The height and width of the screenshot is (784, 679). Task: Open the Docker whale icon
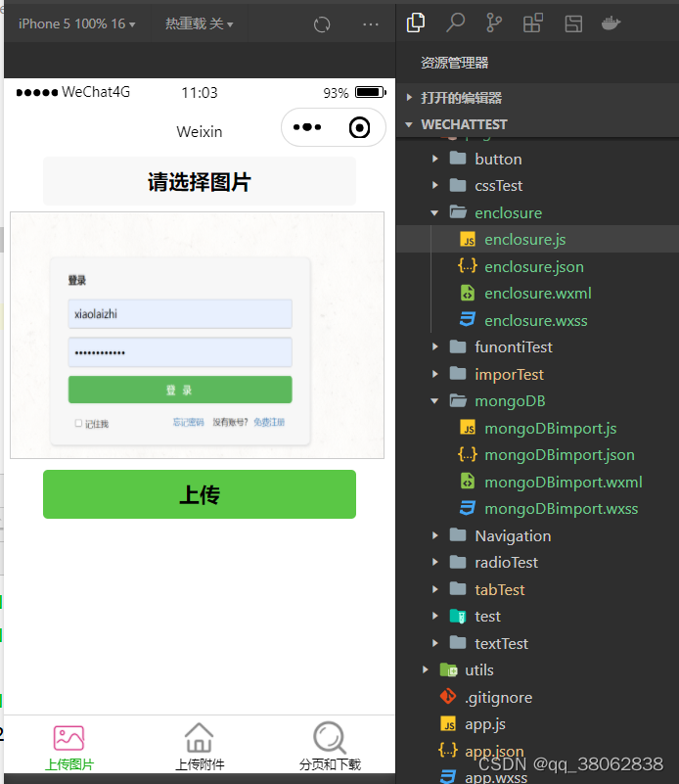611,23
